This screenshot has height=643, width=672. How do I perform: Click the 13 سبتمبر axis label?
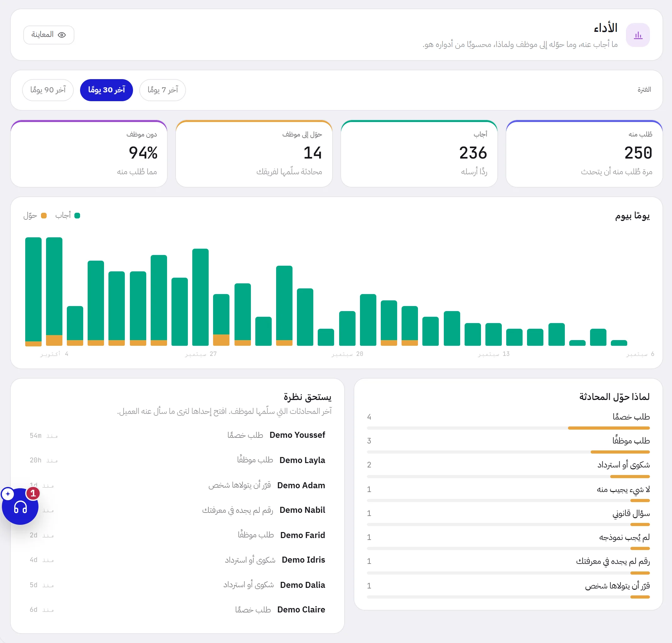pyautogui.click(x=494, y=354)
